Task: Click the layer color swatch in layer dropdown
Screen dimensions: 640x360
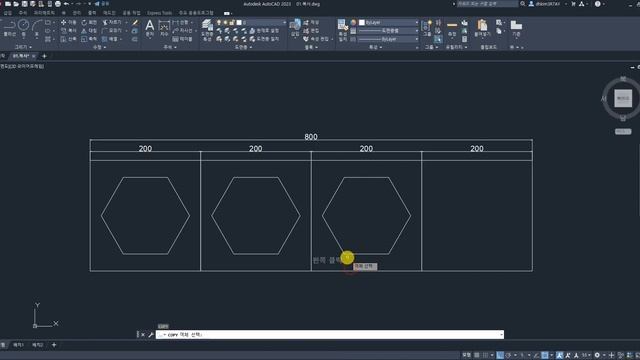Action: [x=239, y=22]
